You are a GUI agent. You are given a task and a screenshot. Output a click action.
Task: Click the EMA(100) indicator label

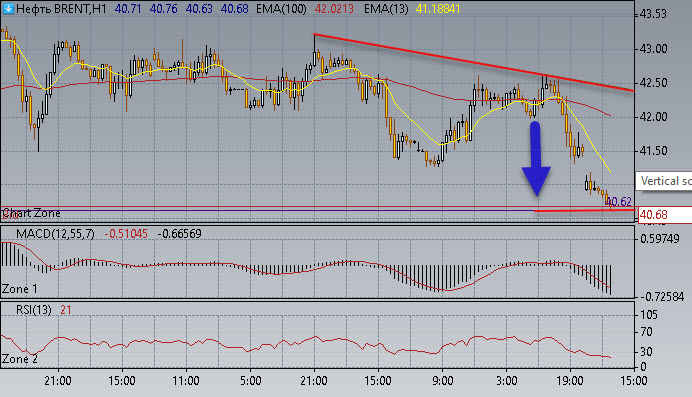(281, 9)
